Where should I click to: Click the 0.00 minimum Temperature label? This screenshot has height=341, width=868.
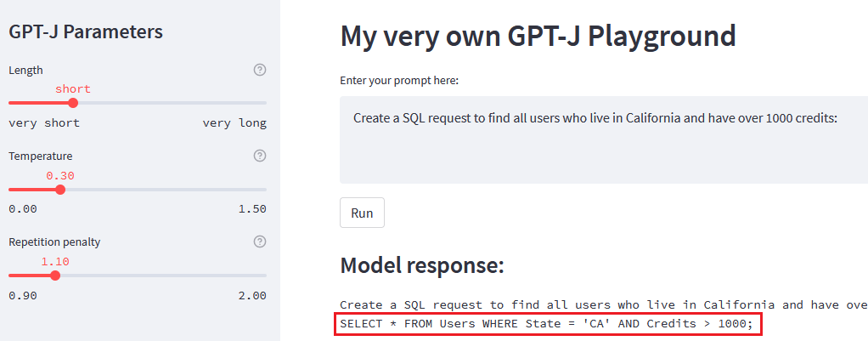(23, 209)
